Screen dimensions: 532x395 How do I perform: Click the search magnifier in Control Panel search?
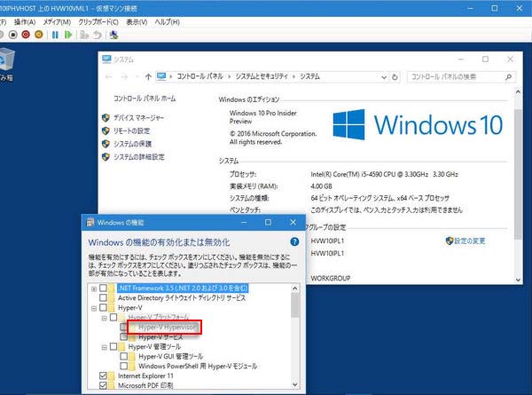[x=508, y=77]
